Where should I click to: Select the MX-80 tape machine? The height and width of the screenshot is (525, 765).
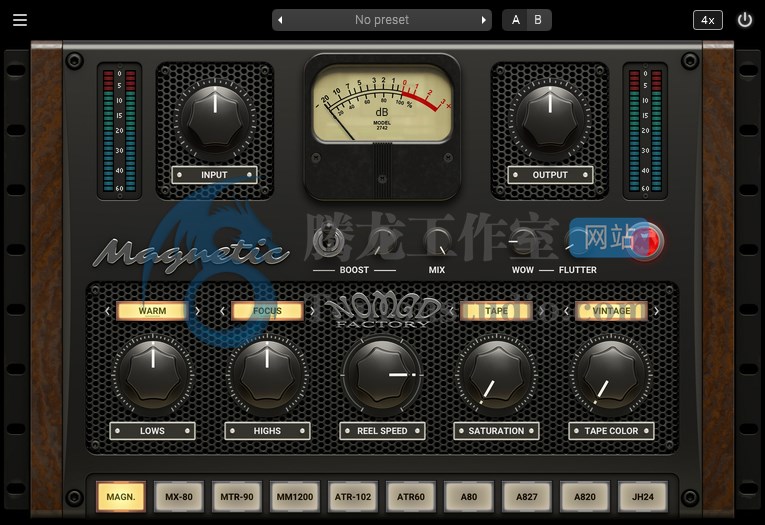pyautogui.click(x=179, y=497)
